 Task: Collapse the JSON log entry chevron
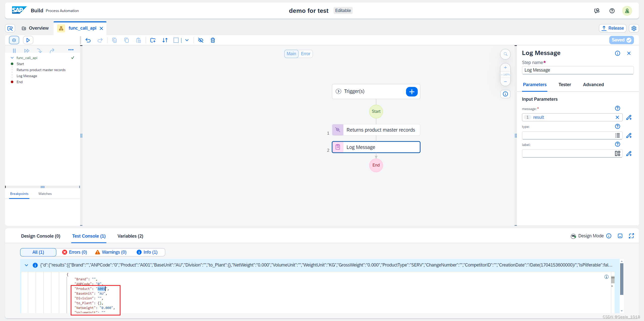[x=26, y=265]
